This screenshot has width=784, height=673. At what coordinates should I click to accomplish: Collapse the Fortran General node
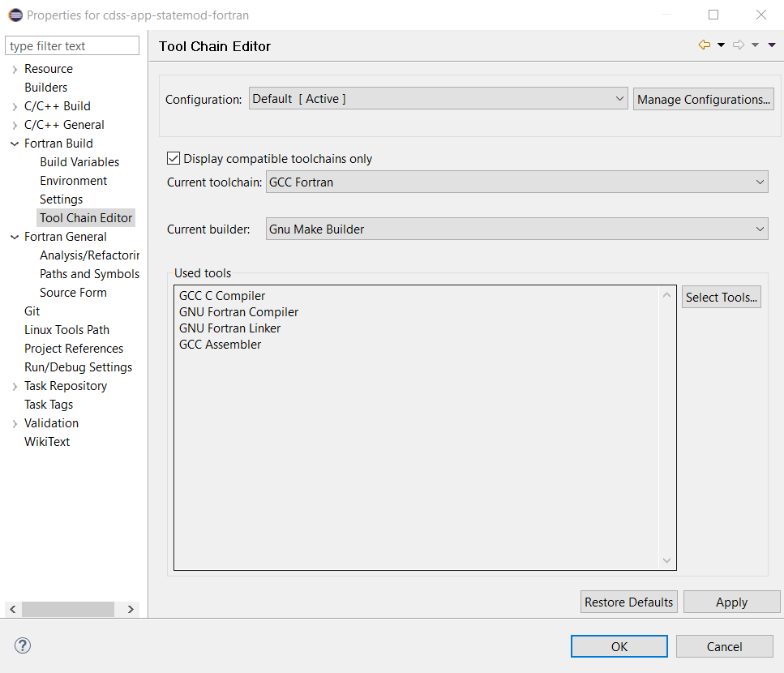coord(15,237)
